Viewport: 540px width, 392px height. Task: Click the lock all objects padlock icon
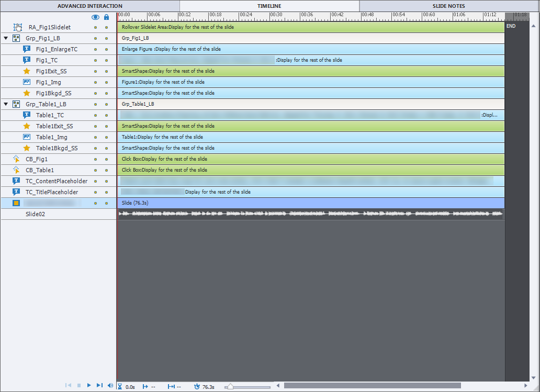(106, 17)
